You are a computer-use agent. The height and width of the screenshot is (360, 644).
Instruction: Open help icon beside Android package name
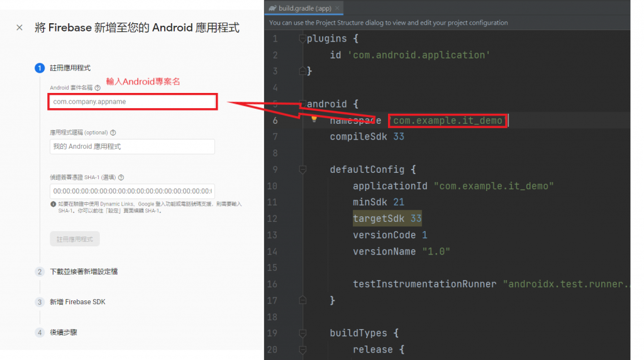(x=97, y=88)
